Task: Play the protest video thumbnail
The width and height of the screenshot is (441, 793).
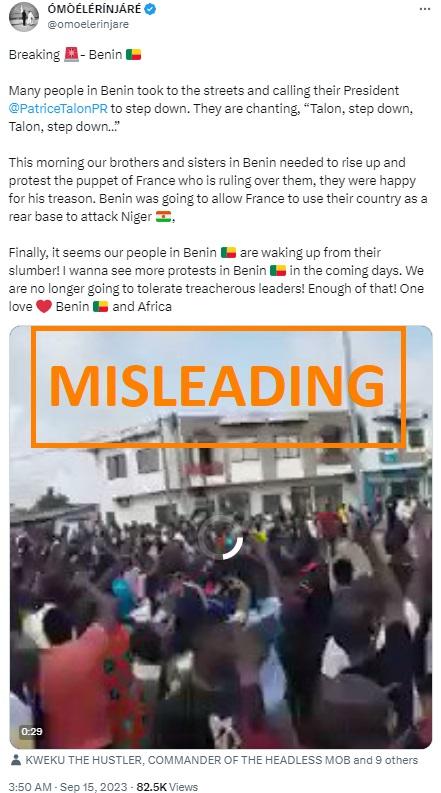Action: [x=220, y=537]
